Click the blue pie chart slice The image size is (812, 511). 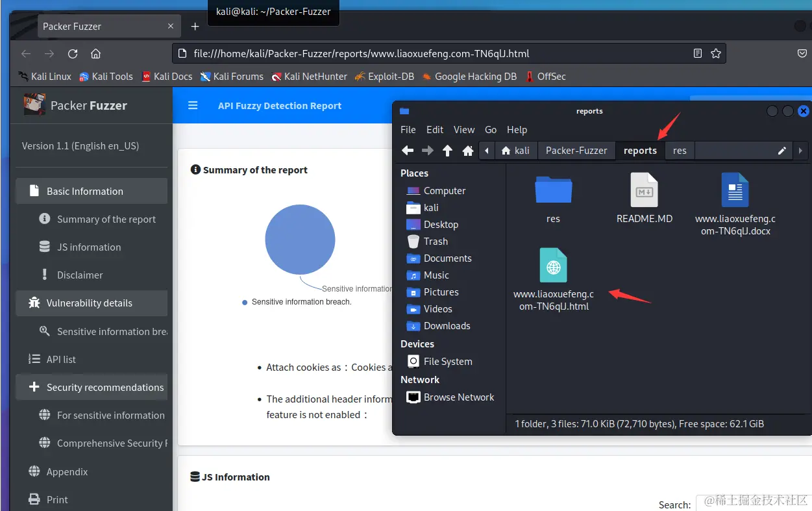point(300,240)
